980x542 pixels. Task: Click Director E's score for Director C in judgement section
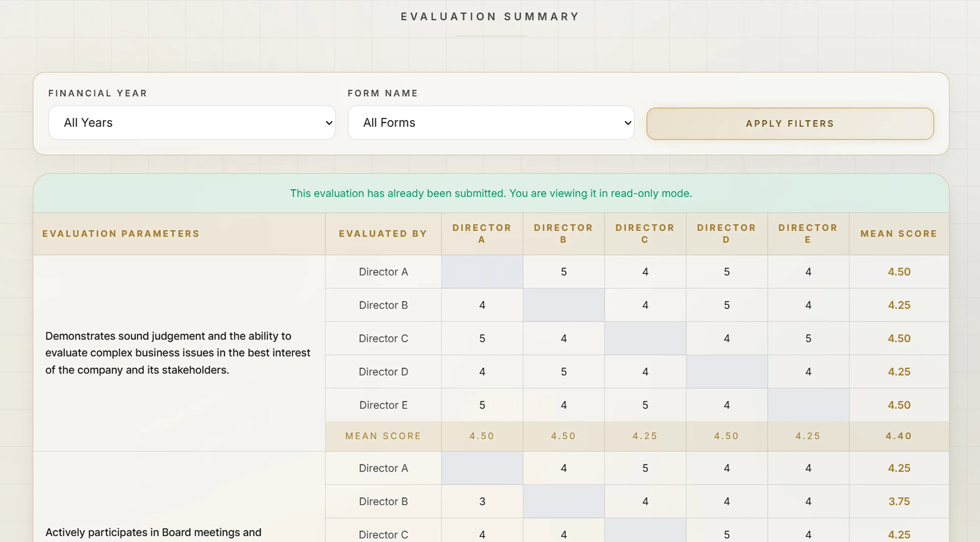click(x=645, y=405)
